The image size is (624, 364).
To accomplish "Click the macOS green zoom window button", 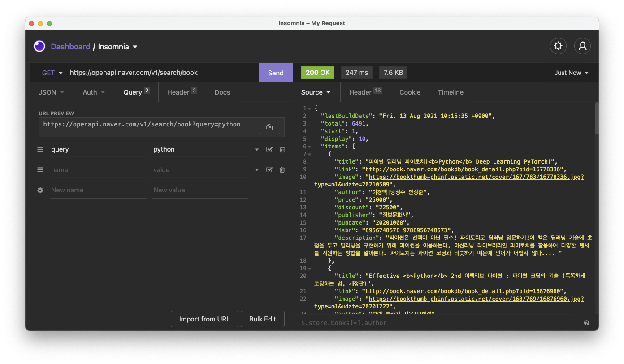I will tap(49, 23).
